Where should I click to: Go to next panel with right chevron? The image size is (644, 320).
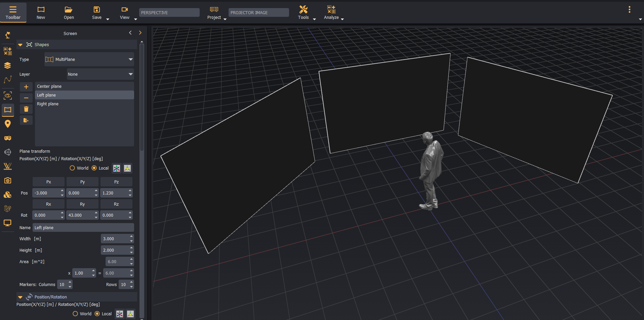140,33
